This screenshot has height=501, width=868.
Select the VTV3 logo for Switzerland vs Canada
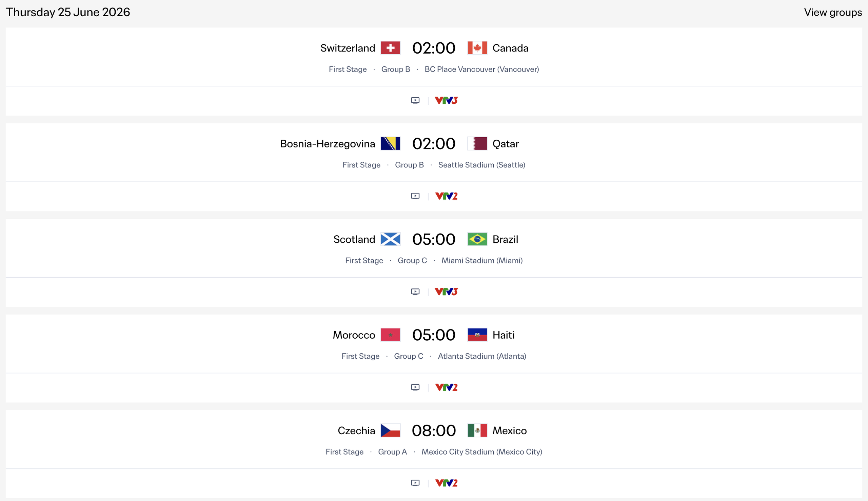[x=446, y=100]
